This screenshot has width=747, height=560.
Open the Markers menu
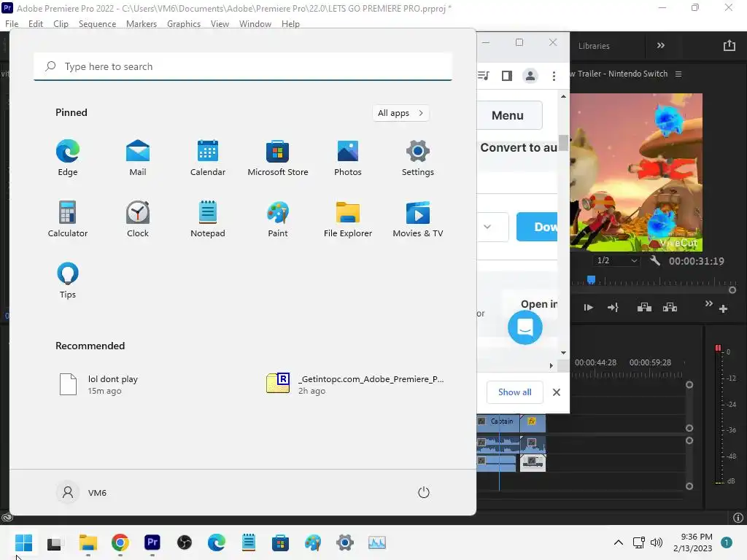142,24
